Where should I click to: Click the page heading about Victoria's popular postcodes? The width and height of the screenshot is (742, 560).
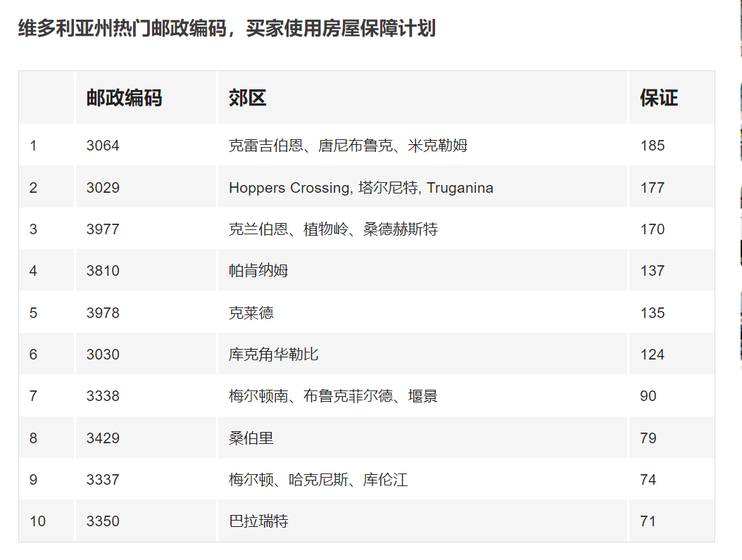click(226, 29)
